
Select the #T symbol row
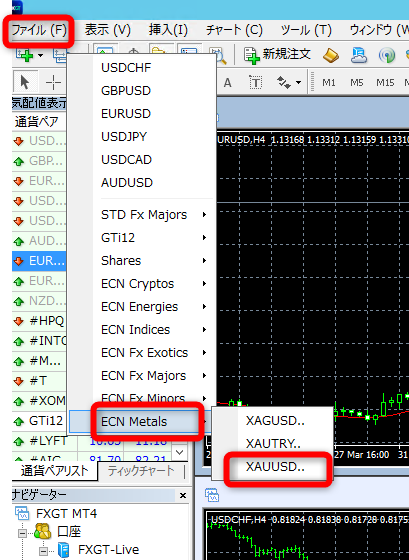(39, 381)
